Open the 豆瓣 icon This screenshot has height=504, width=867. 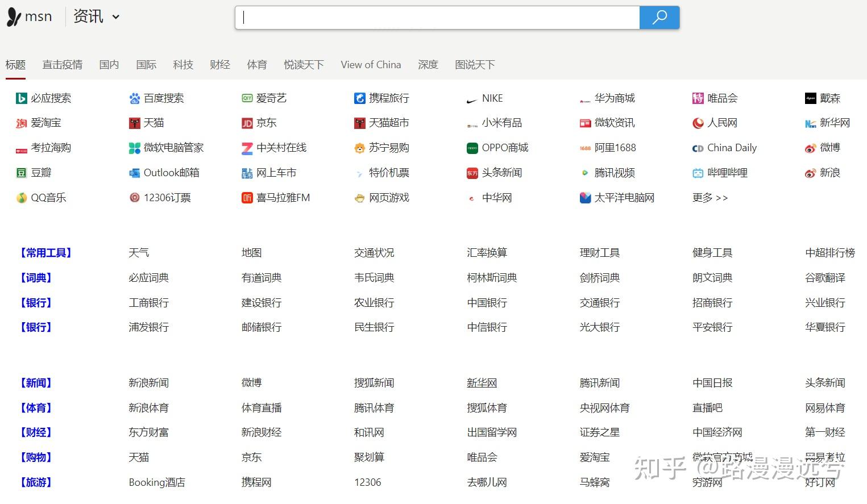click(x=21, y=173)
